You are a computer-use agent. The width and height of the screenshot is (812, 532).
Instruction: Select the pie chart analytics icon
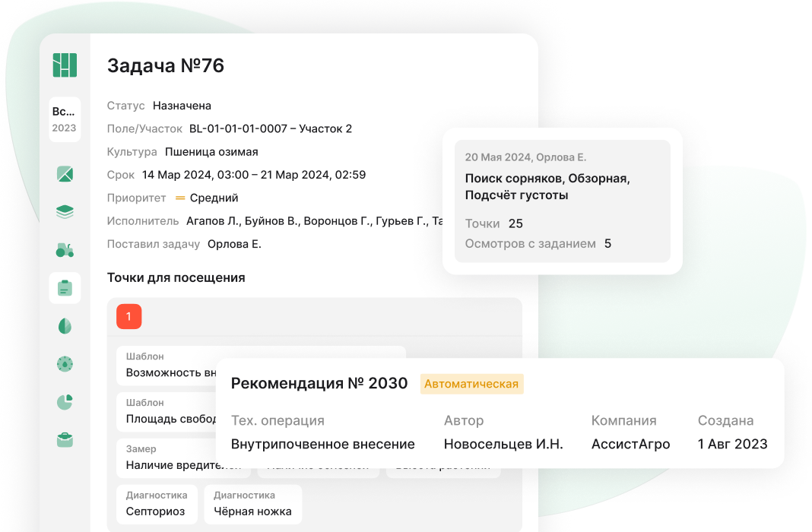tap(65, 401)
